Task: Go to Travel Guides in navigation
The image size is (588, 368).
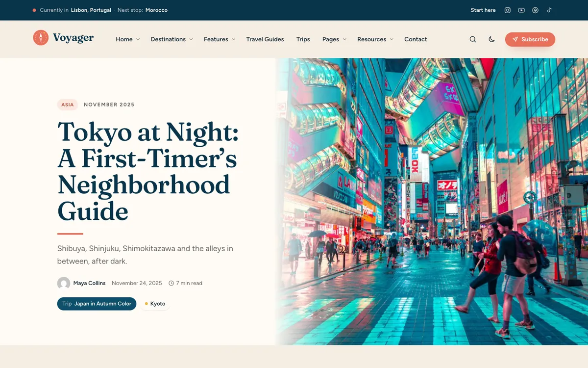Action: [x=265, y=39]
